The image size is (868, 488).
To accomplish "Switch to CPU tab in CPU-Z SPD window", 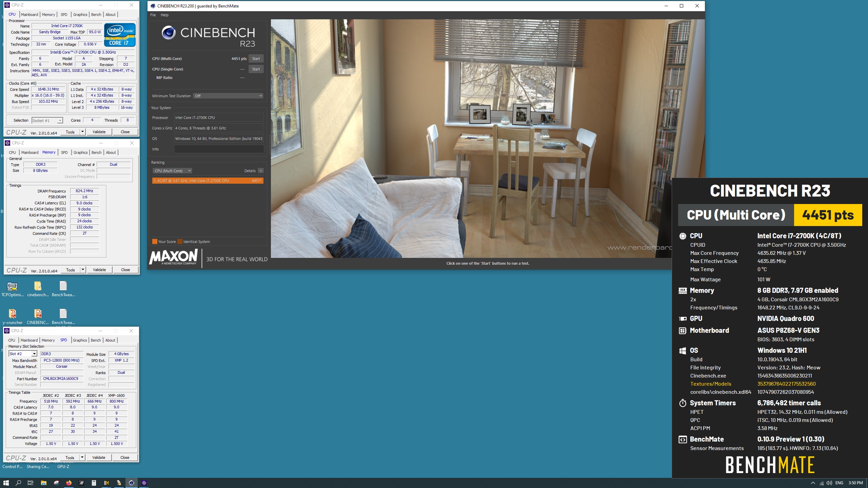I will click(12, 340).
